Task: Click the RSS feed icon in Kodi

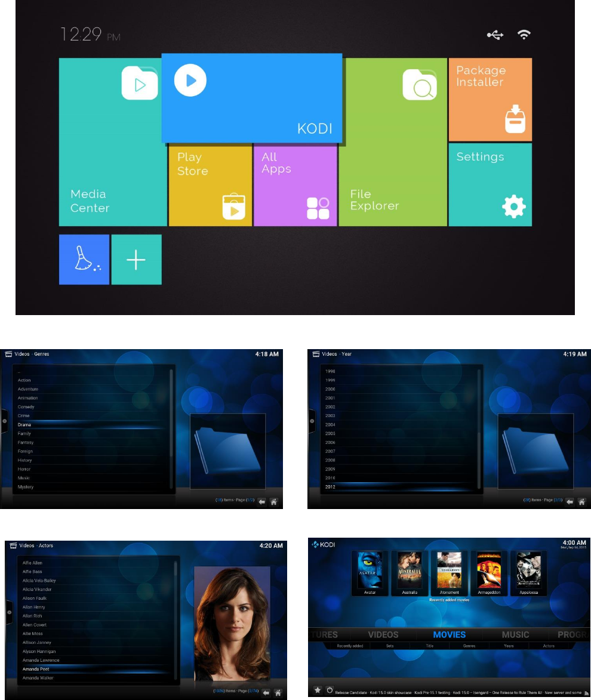Action: [x=586, y=693]
